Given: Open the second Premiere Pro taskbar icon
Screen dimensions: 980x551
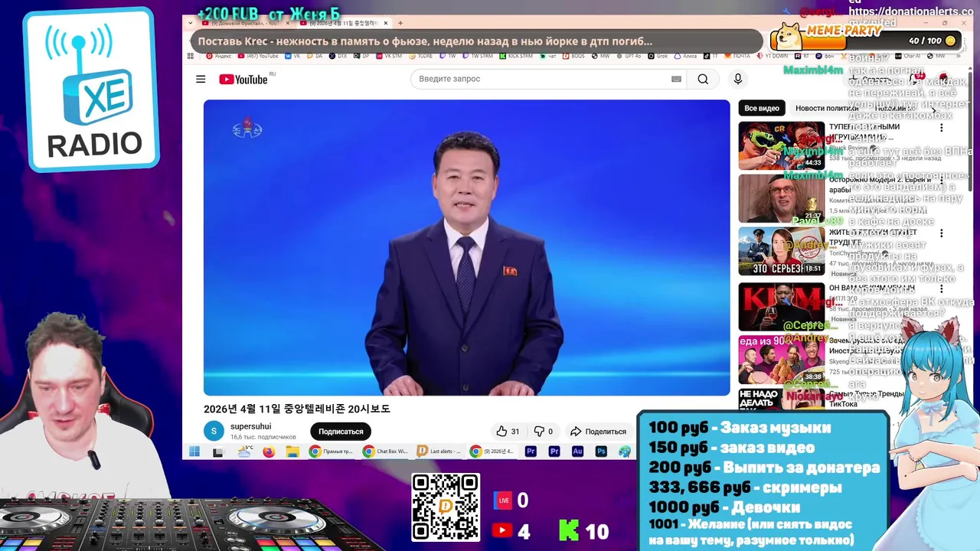Looking at the screenshot, I should [554, 452].
